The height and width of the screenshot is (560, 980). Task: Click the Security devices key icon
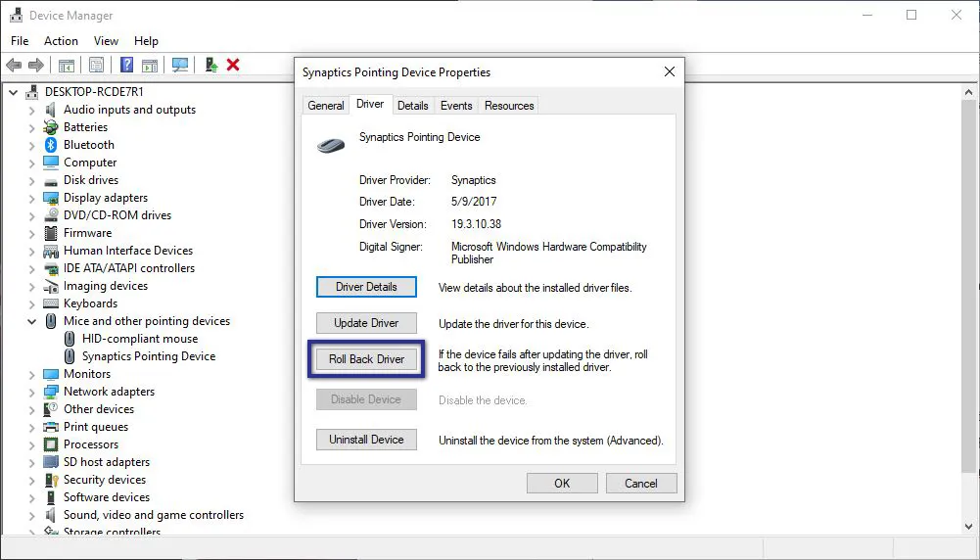pos(51,480)
